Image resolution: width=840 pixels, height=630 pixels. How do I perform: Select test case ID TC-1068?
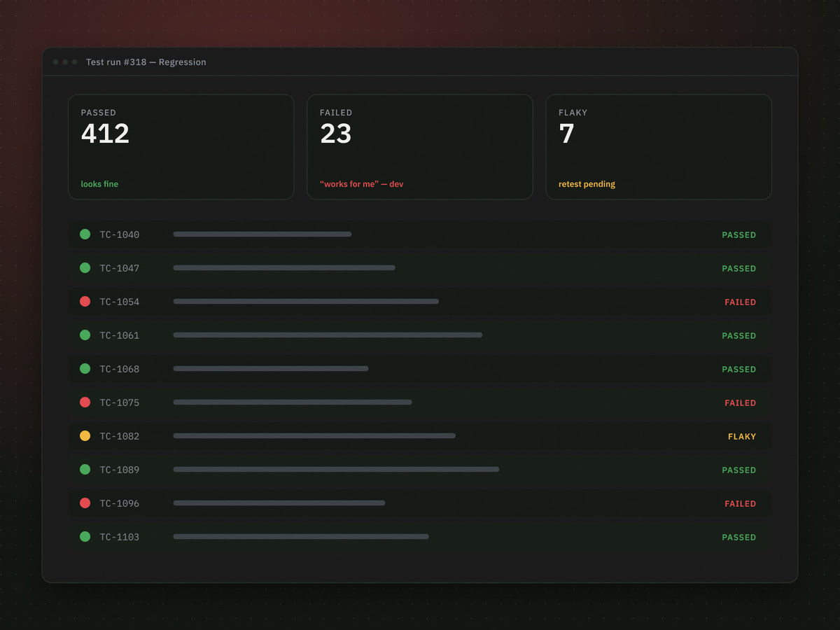(x=120, y=369)
